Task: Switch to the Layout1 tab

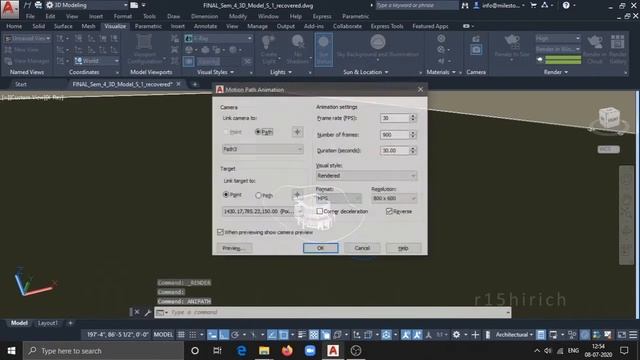Action: pos(47,323)
